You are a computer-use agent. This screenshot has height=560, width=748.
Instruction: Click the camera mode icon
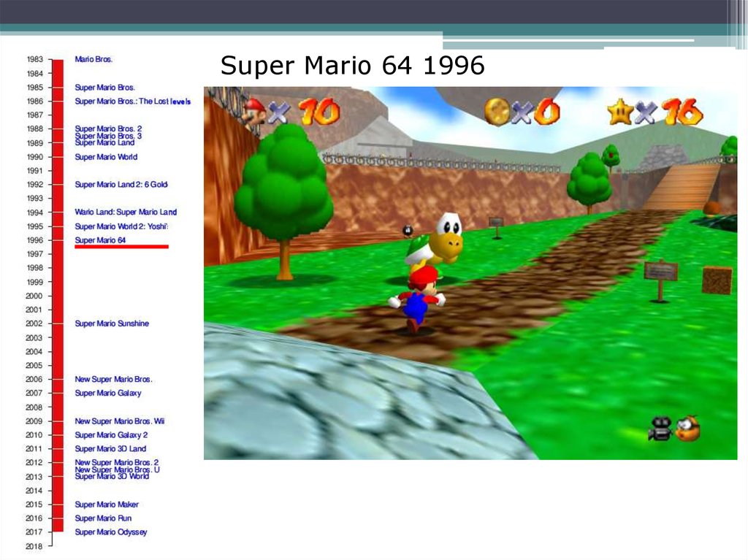(x=660, y=429)
